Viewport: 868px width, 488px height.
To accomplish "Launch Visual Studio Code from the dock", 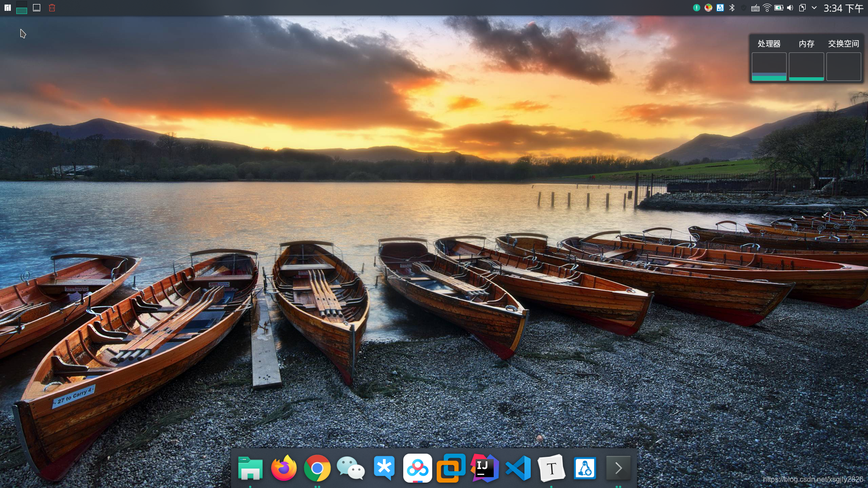I will [518, 469].
